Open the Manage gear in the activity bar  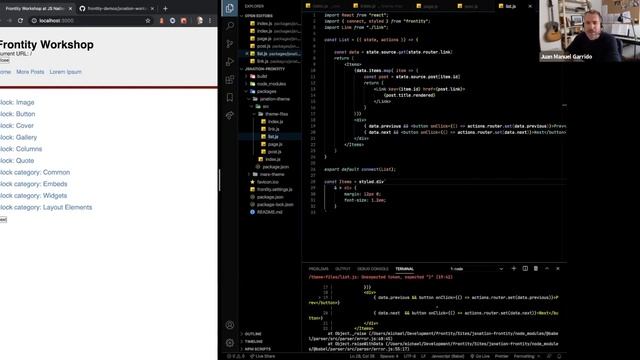(230, 343)
